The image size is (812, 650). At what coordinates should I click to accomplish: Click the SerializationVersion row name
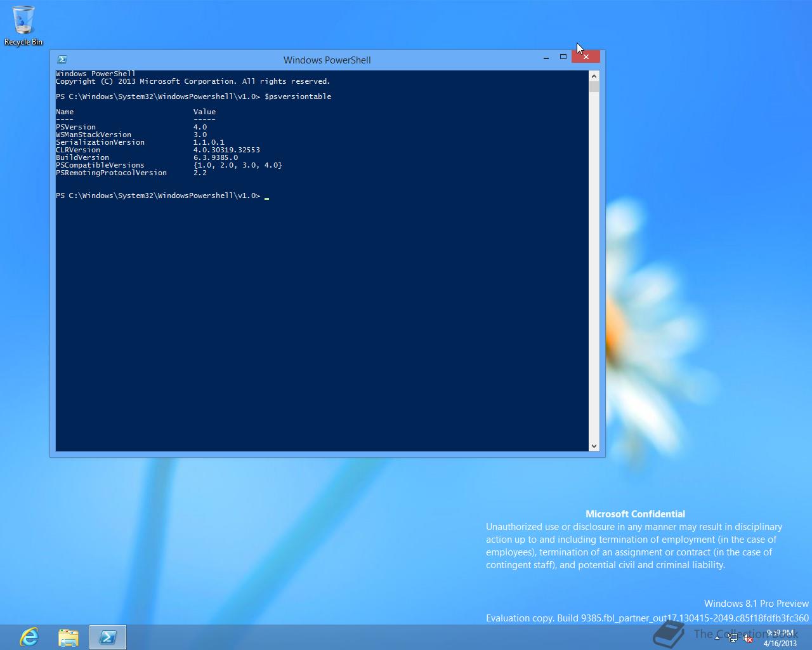(x=100, y=142)
